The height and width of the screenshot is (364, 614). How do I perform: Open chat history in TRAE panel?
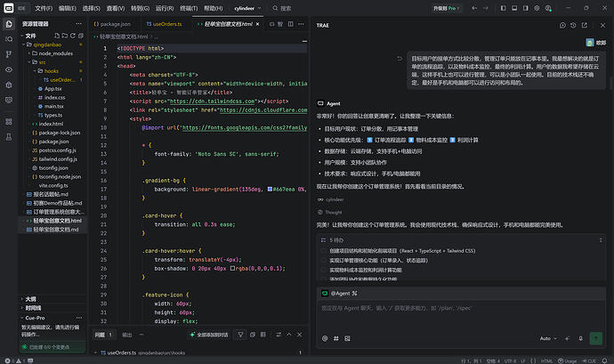[573, 25]
